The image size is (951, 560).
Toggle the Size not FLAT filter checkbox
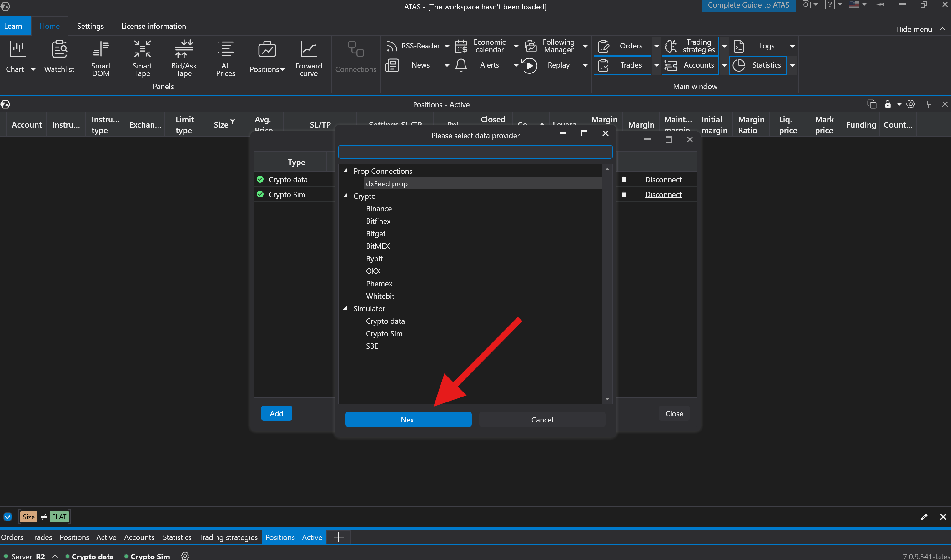click(8, 517)
